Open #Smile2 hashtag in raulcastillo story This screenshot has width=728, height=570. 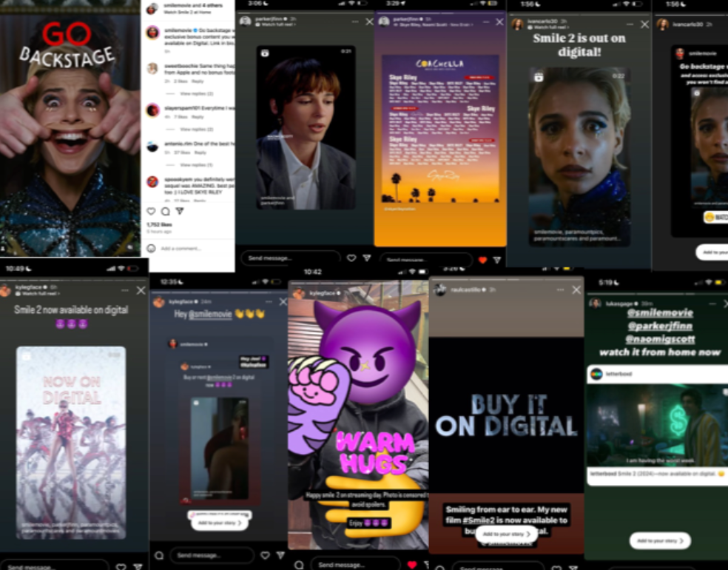click(x=478, y=520)
